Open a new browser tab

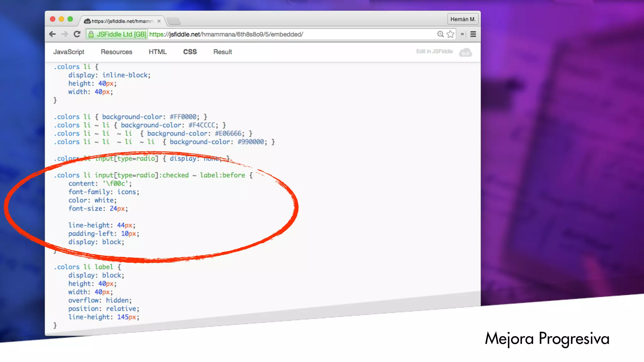(174, 21)
